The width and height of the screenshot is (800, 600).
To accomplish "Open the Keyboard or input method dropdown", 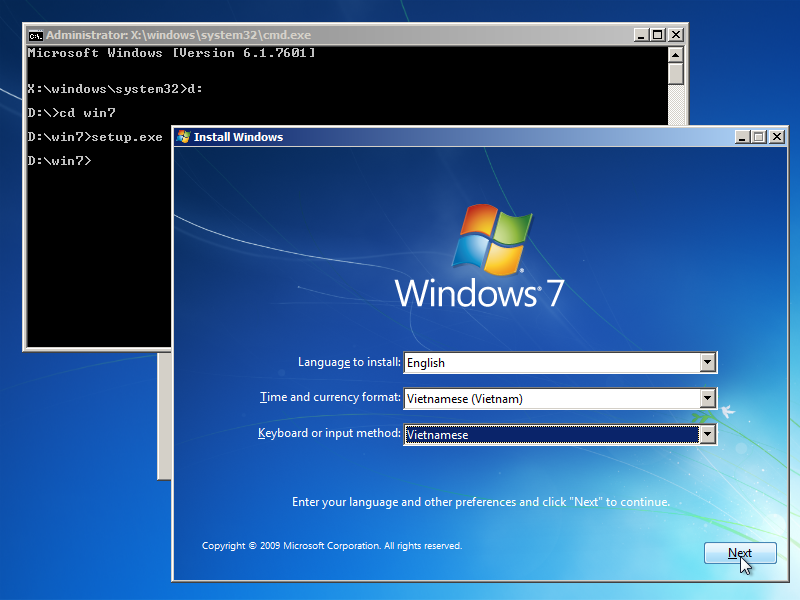I will tap(708, 434).
